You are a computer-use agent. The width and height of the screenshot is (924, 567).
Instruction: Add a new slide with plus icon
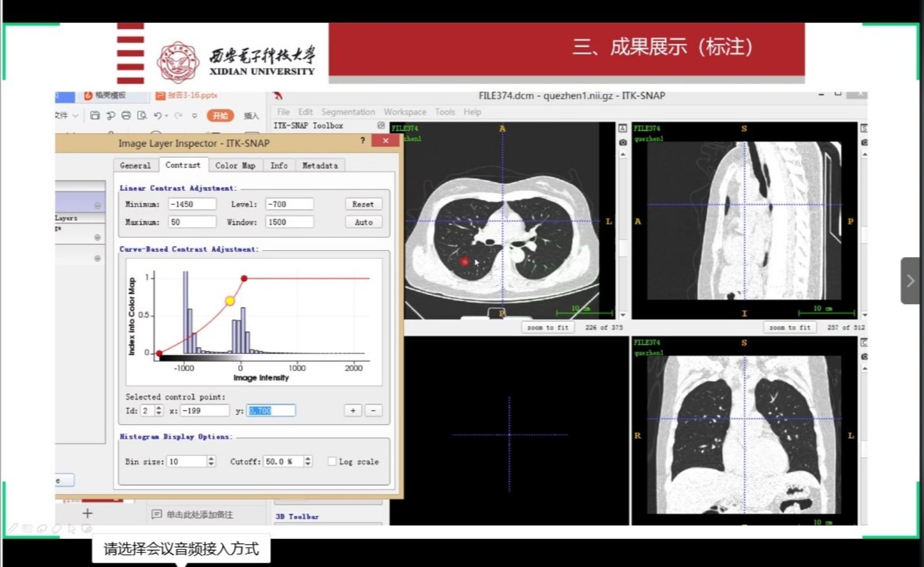tap(88, 514)
